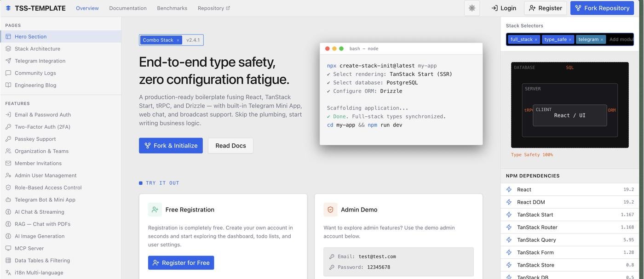Click the Admin Demo shield icon
This screenshot has width=644, height=279.
point(330,210)
